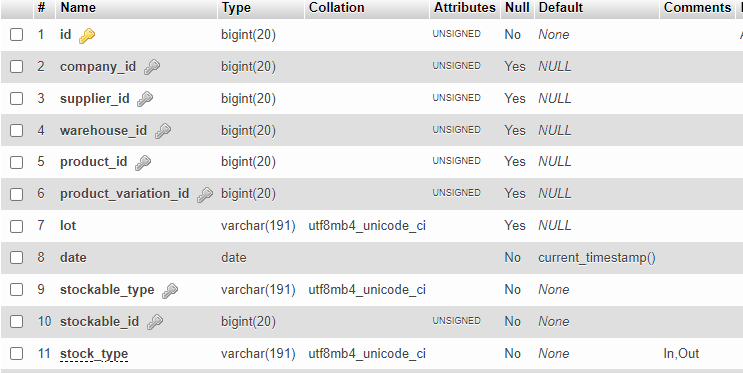Tick the checkbox for the id column
743x373 pixels.
pos(17,35)
